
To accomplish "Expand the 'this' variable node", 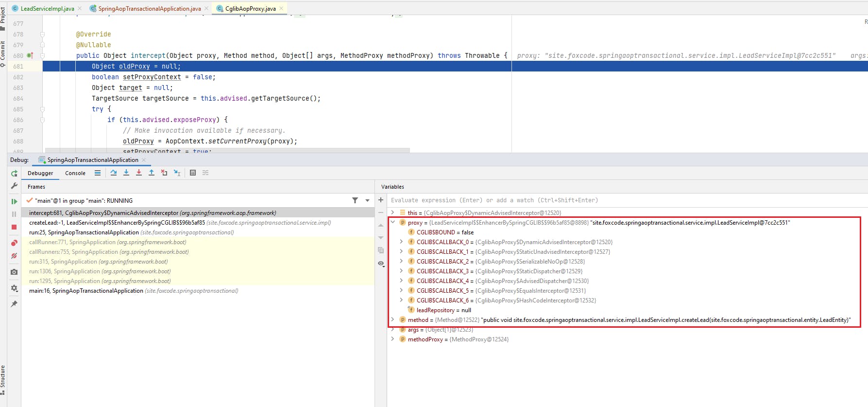I will (x=392, y=212).
